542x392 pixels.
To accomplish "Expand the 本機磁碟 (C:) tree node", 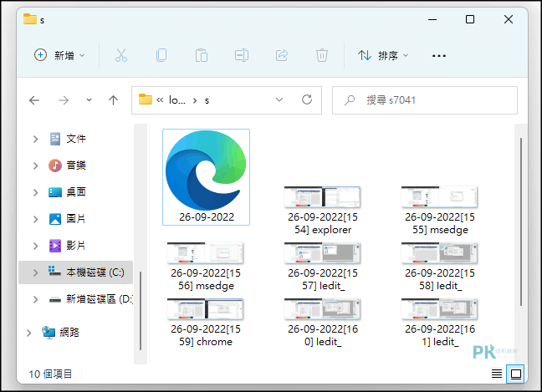I will (x=35, y=272).
